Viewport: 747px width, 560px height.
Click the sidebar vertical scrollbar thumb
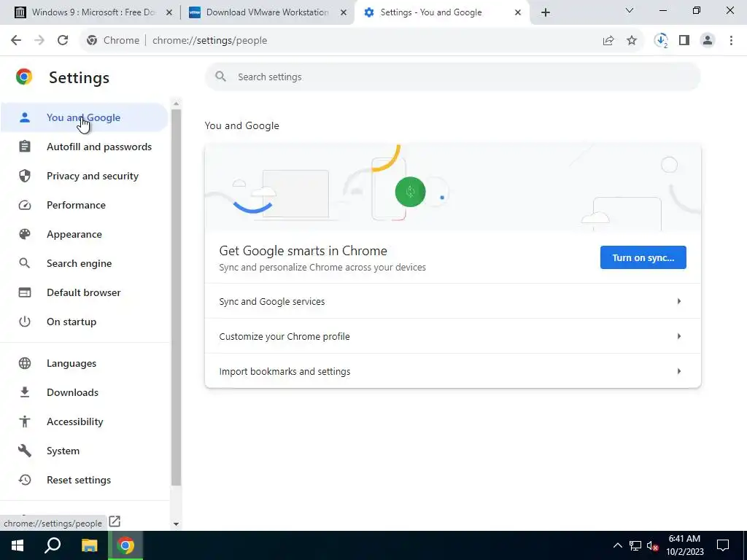point(177,297)
